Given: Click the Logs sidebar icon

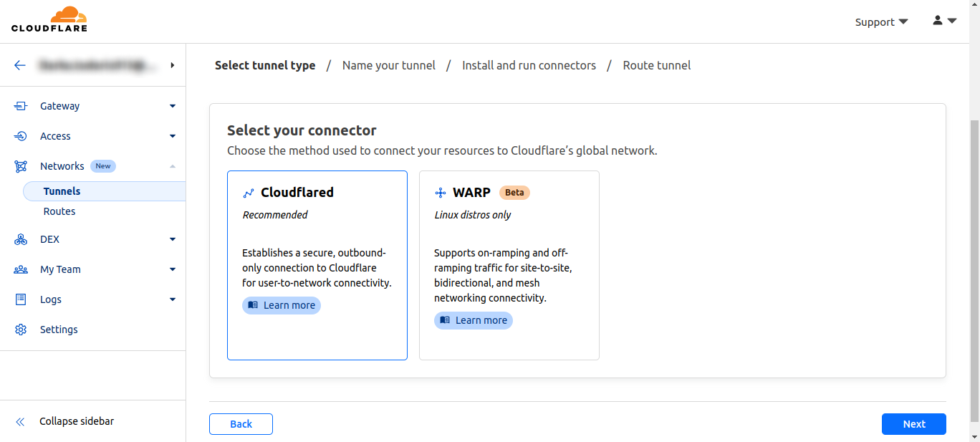Looking at the screenshot, I should tap(21, 299).
